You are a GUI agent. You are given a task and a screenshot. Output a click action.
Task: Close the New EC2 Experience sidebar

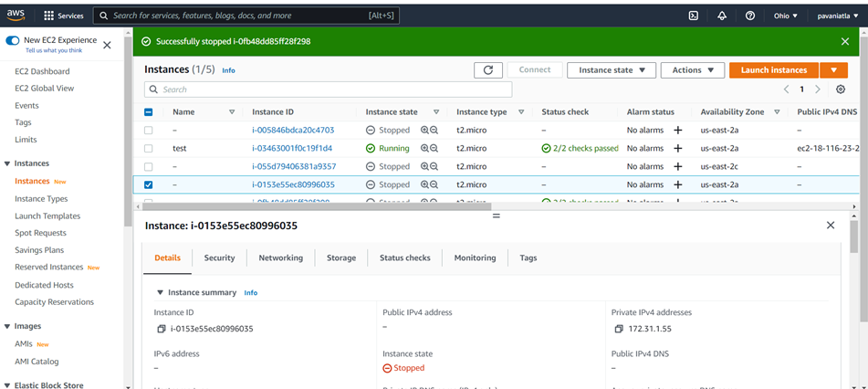(x=107, y=45)
